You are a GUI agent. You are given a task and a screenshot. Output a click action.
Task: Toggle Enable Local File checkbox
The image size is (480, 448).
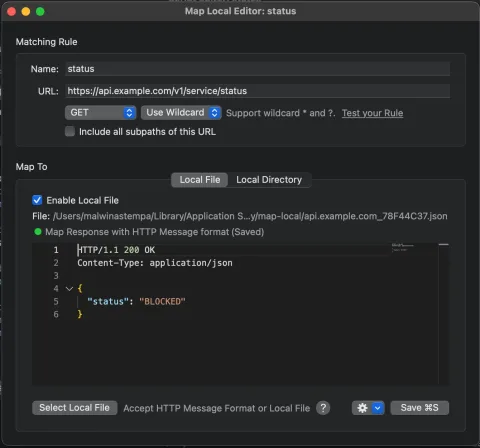[x=37, y=200]
